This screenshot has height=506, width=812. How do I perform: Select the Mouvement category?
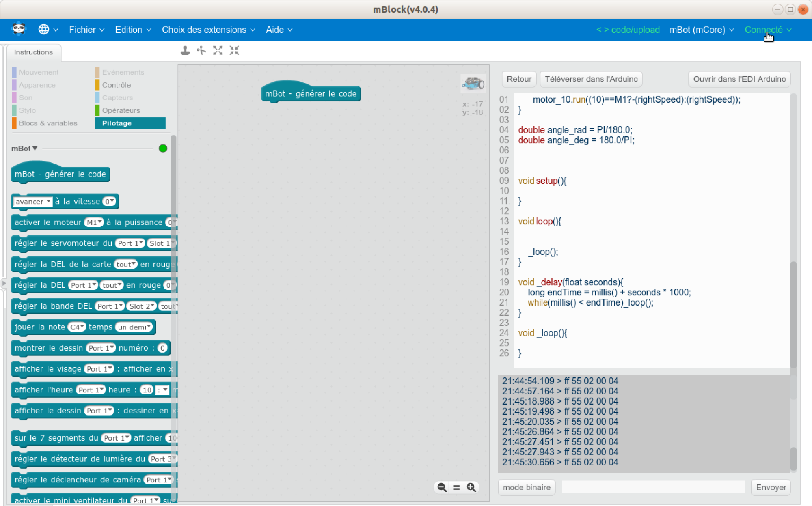pyautogui.click(x=39, y=72)
